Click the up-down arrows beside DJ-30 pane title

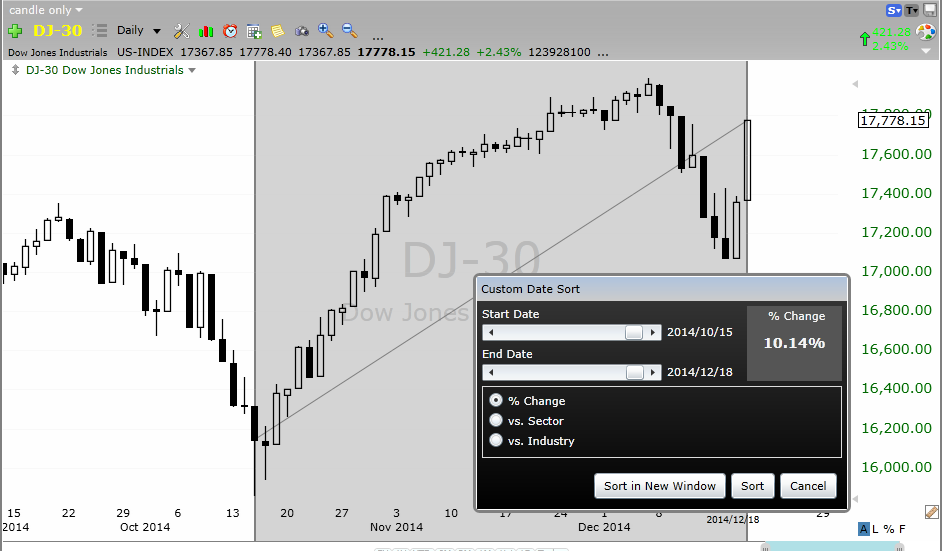coord(15,70)
